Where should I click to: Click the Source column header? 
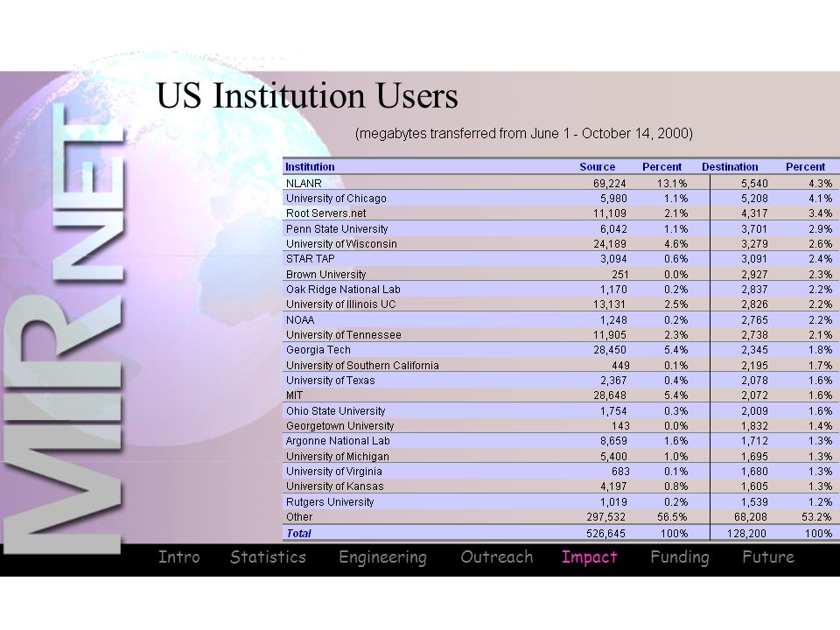coord(597,166)
